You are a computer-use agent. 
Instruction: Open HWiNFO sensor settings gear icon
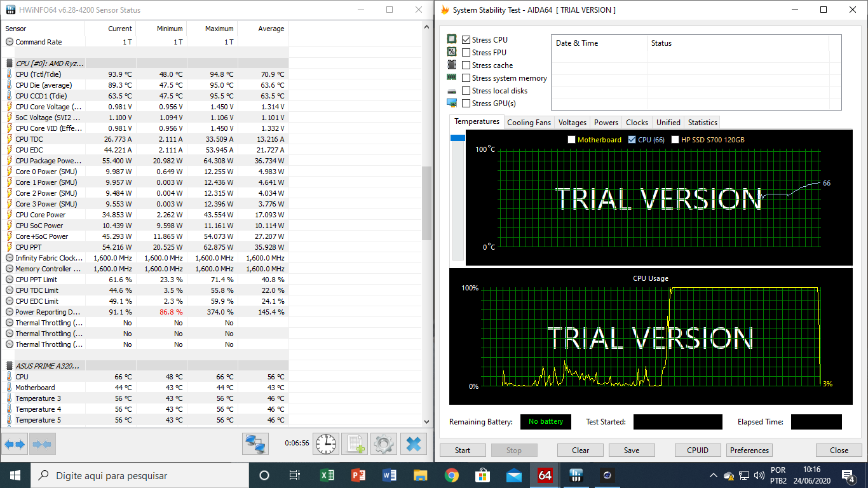(x=383, y=444)
